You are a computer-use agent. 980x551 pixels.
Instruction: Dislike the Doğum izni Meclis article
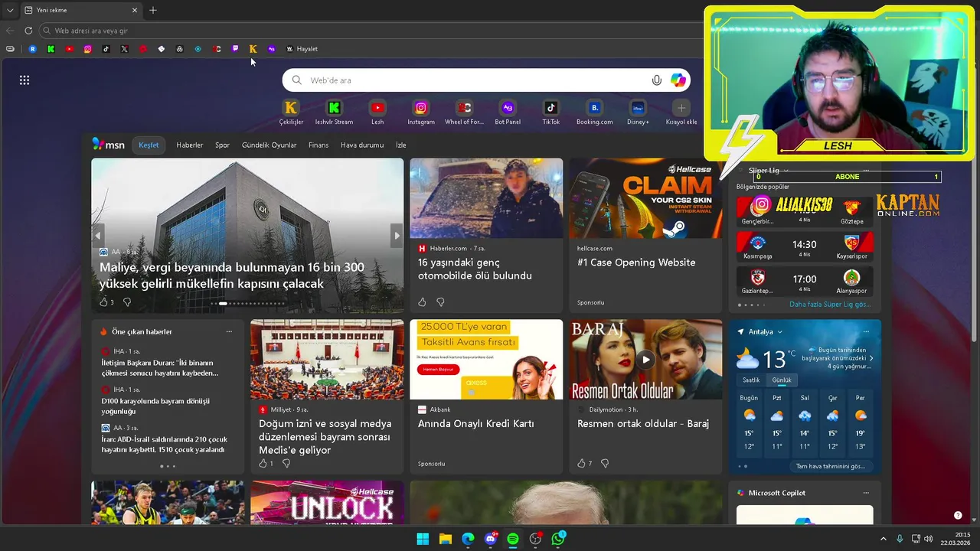click(x=286, y=464)
